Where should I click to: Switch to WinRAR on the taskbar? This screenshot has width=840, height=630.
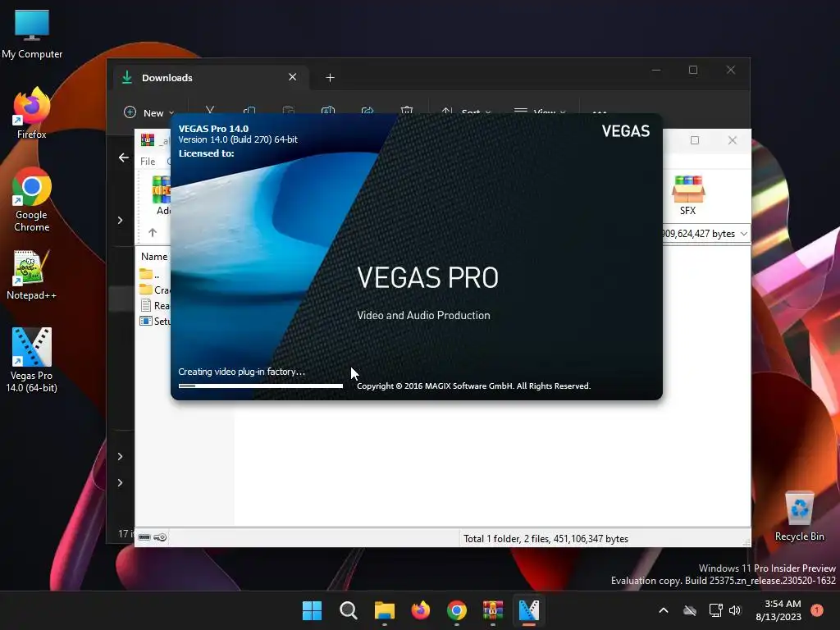click(x=493, y=610)
